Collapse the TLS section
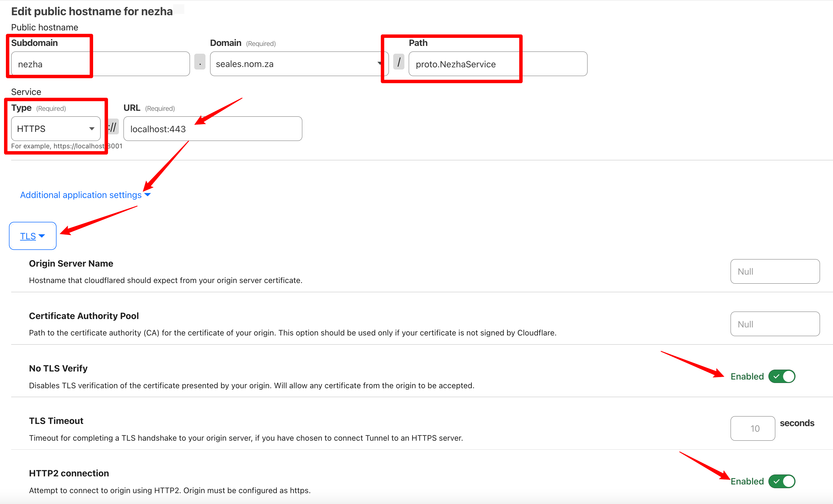 tap(28, 236)
